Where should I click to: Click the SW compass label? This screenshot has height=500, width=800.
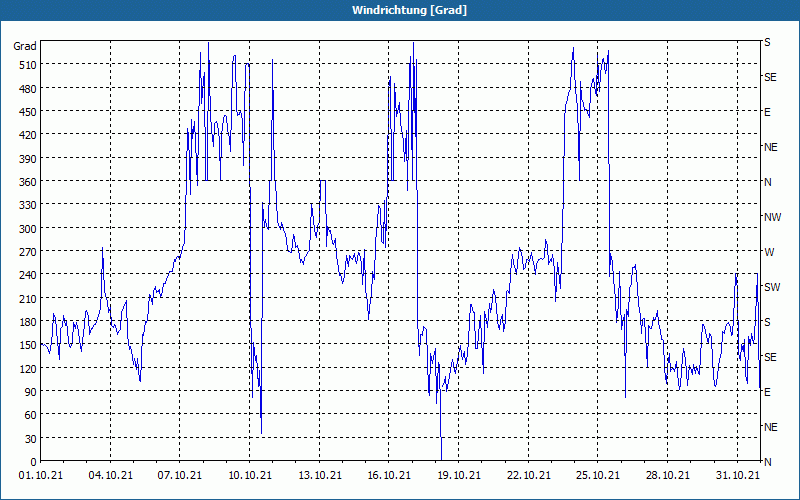pos(772,287)
